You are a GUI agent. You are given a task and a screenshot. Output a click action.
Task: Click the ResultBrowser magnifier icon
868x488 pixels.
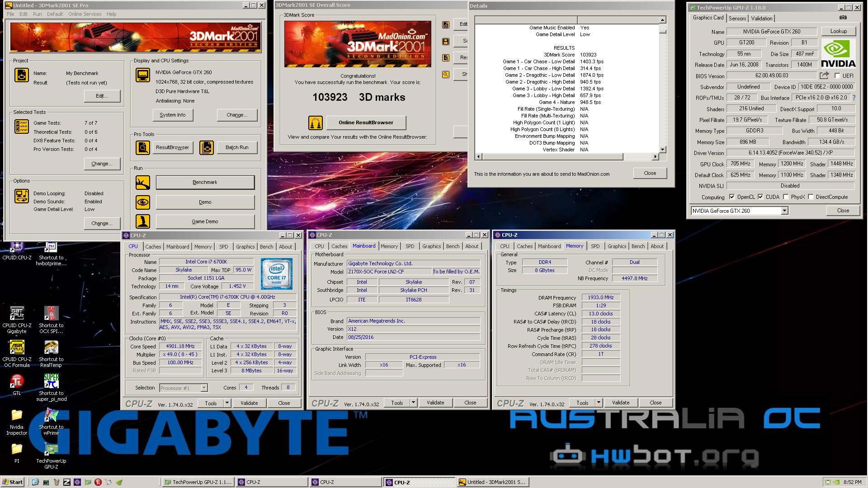pos(143,147)
